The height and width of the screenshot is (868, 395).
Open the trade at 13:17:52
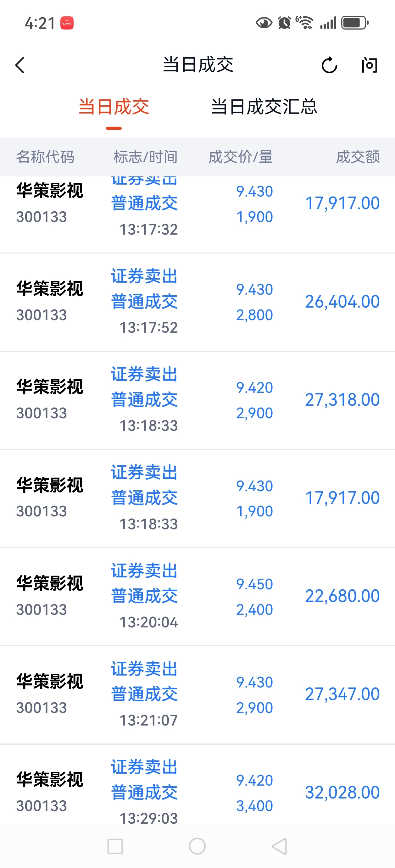[197, 302]
